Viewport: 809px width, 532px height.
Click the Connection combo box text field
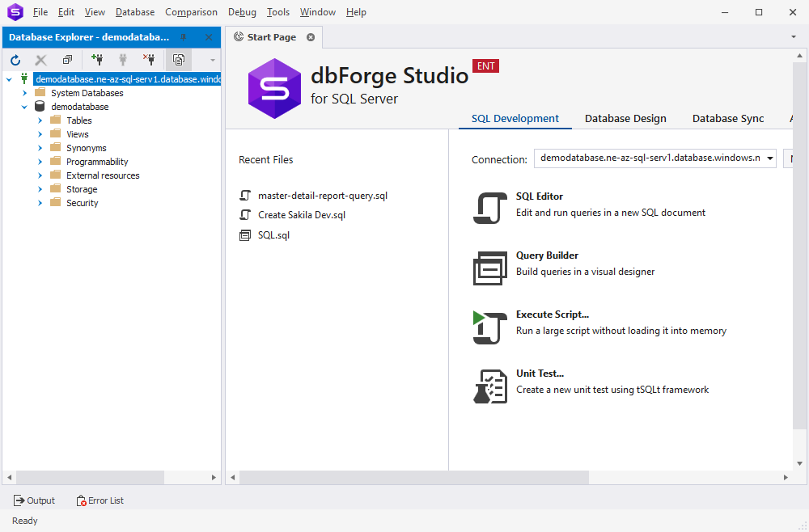click(x=649, y=158)
